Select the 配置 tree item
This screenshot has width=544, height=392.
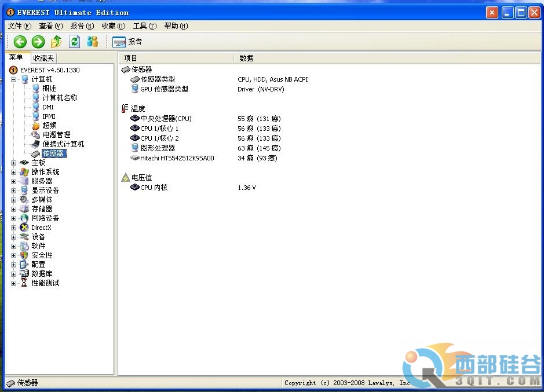38,265
